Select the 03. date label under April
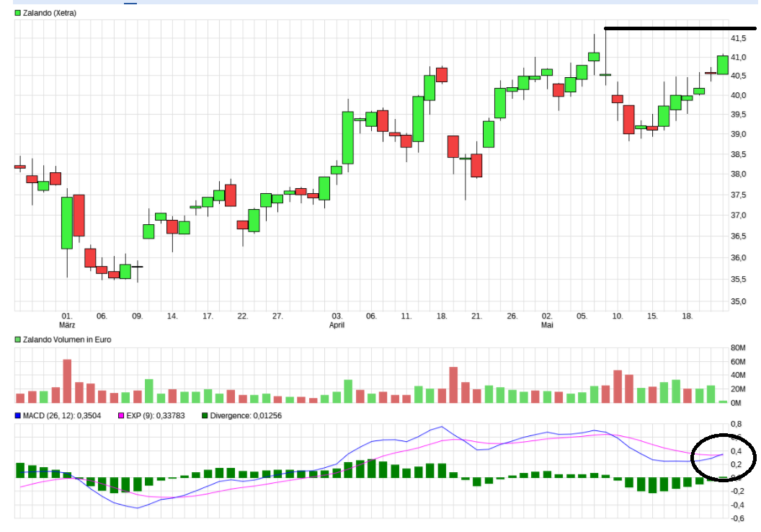Screen dimensions: 761x532 [337, 316]
